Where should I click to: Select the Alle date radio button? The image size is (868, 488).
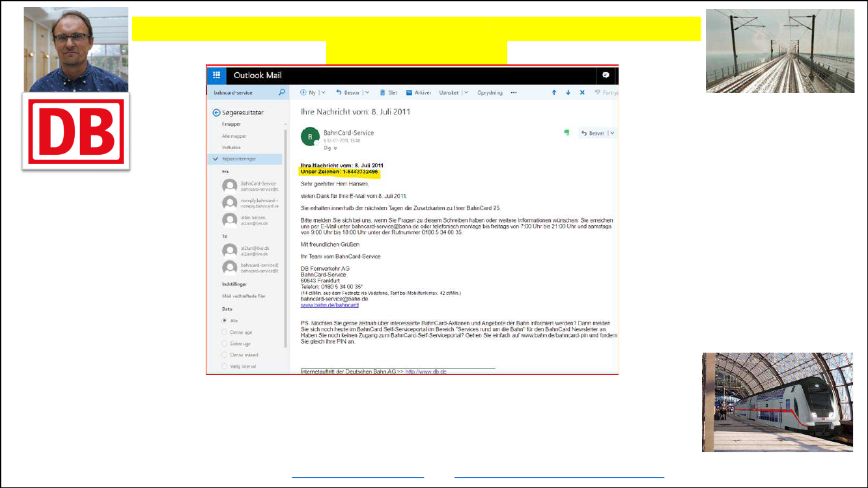[x=225, y=321]
